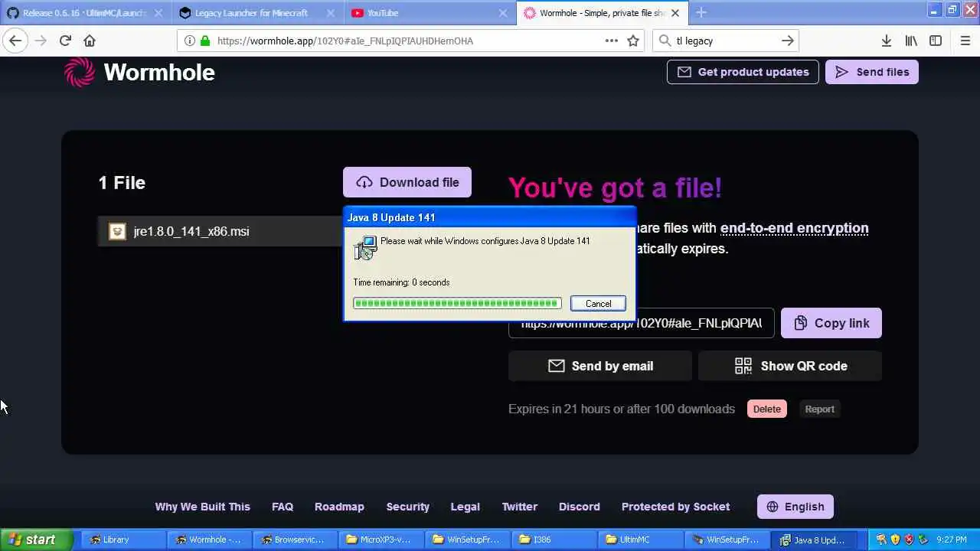This screenshot has height=551, width=980.
Task: Show site information icon in address bar
Action: click(x=189, y=41)
